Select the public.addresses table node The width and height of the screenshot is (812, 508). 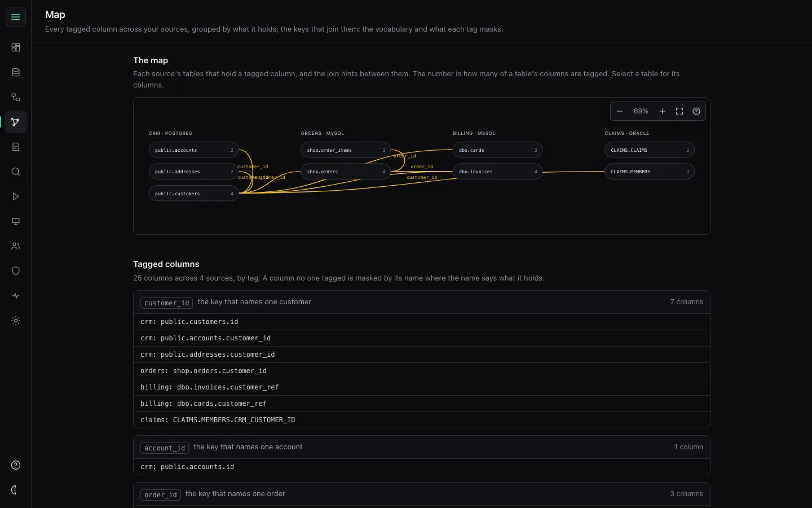point(194,172)
